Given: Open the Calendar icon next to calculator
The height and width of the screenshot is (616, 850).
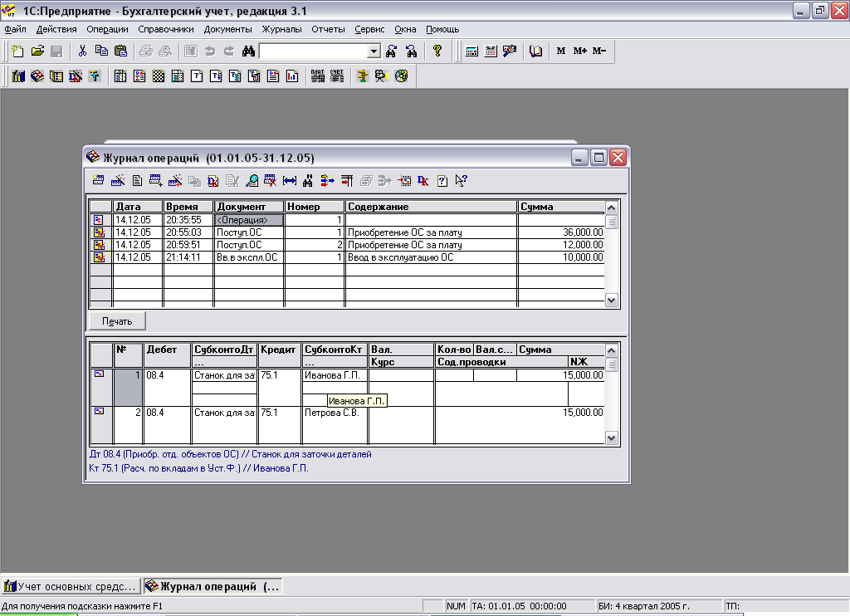Looking at the screenshot, I should (491, 51).
